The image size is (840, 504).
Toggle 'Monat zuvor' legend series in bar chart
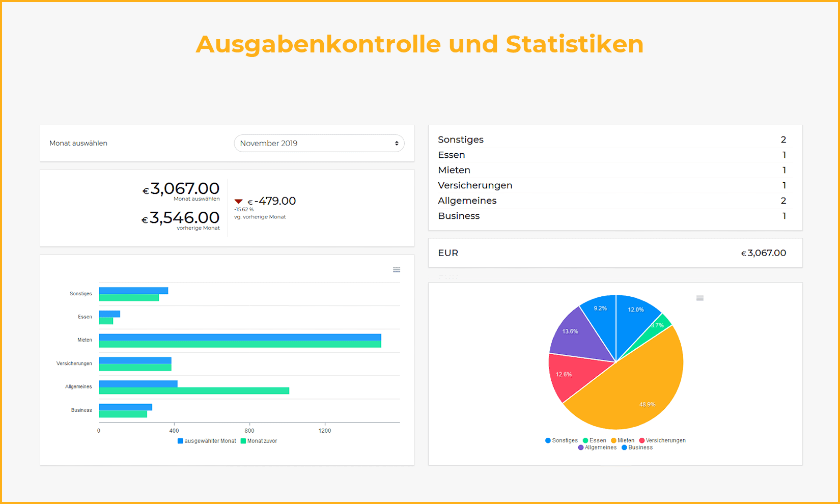tap(259, 441)
